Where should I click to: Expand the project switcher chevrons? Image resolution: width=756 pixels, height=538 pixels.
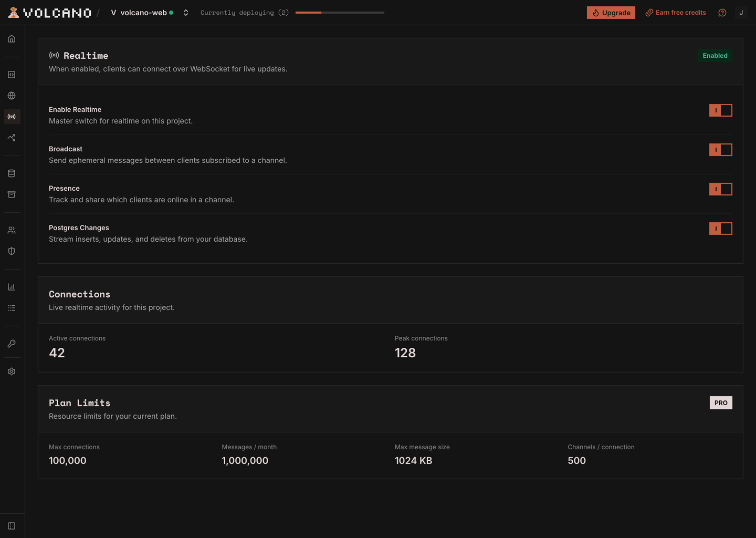click(x=186, y=13)
